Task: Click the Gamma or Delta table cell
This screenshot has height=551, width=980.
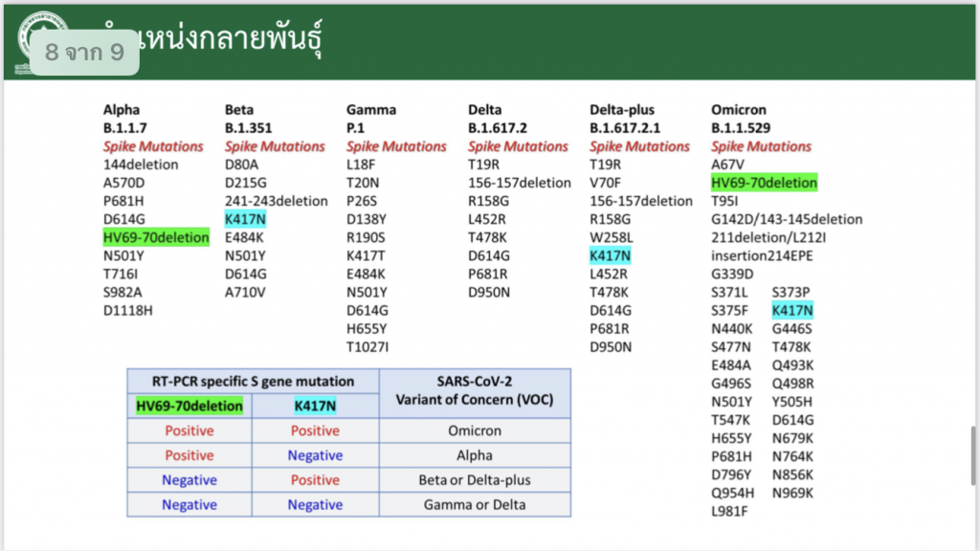Action: click(x=475, y=505)
